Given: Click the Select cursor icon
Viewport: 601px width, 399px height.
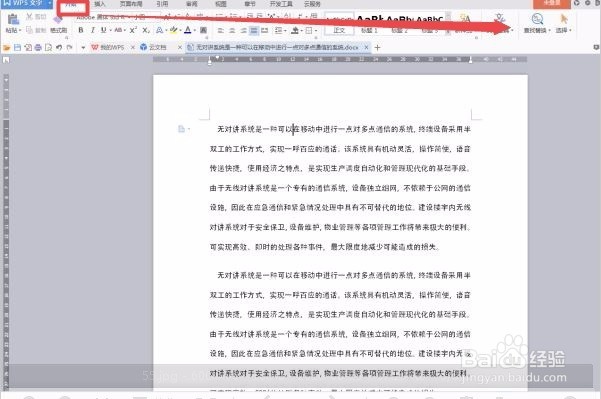Looking at the screenshot, I should [x=563, y=18].
